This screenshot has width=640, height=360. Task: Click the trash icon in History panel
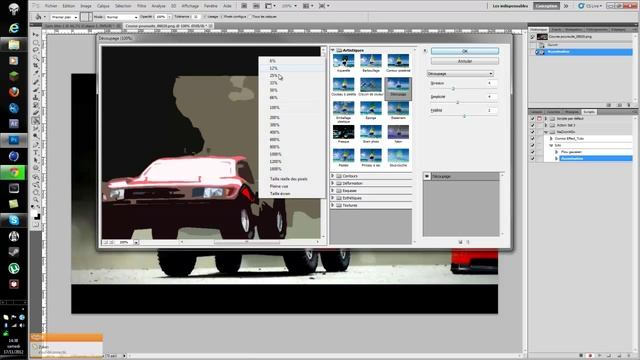tap(629, 105)
